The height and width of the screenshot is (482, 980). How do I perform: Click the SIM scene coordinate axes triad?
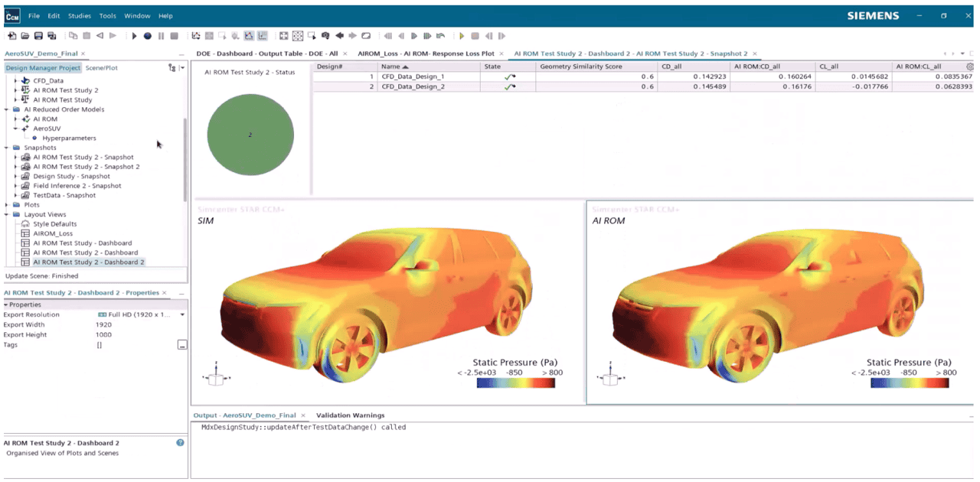point(215,376)
